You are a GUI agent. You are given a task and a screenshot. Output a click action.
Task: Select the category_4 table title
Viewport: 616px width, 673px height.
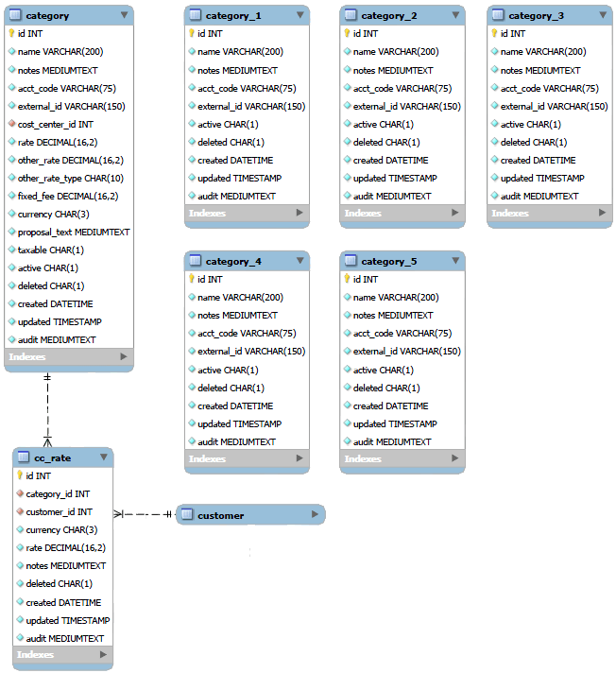(x=233, y=262)
